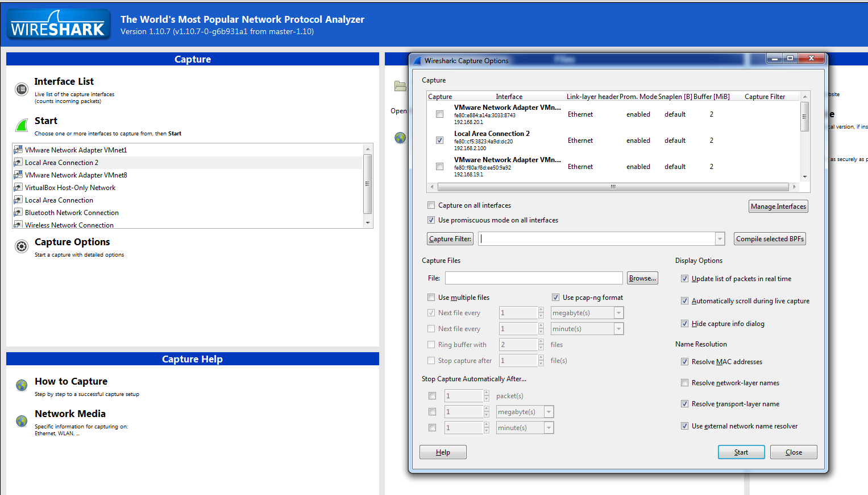Open the Network Media link
This screenshot has width=868, height=495.
(70, 414)
